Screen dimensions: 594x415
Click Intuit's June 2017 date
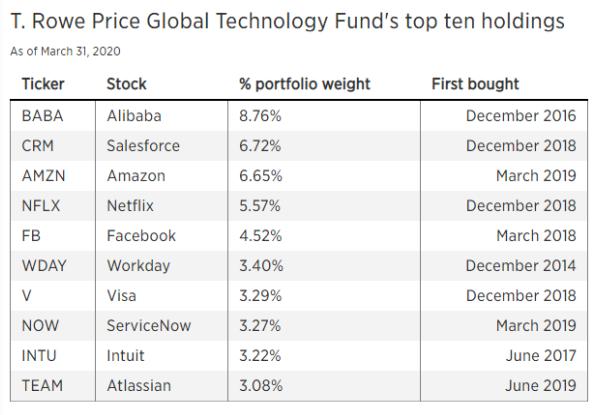541,355
